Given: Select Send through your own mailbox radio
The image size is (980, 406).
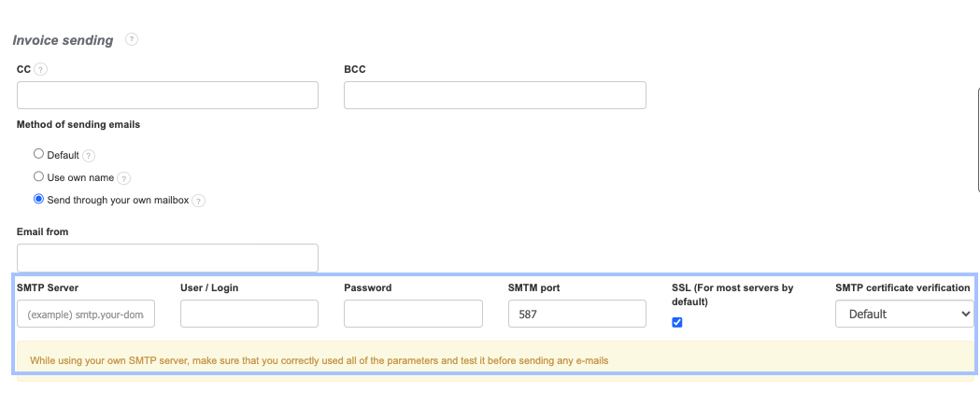Looking at the screenshot, I should point(38,199).
